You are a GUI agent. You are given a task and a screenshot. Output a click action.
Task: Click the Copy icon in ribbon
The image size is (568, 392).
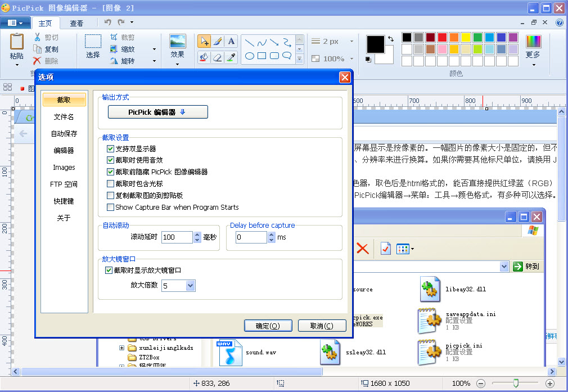(x=37, y=49)
